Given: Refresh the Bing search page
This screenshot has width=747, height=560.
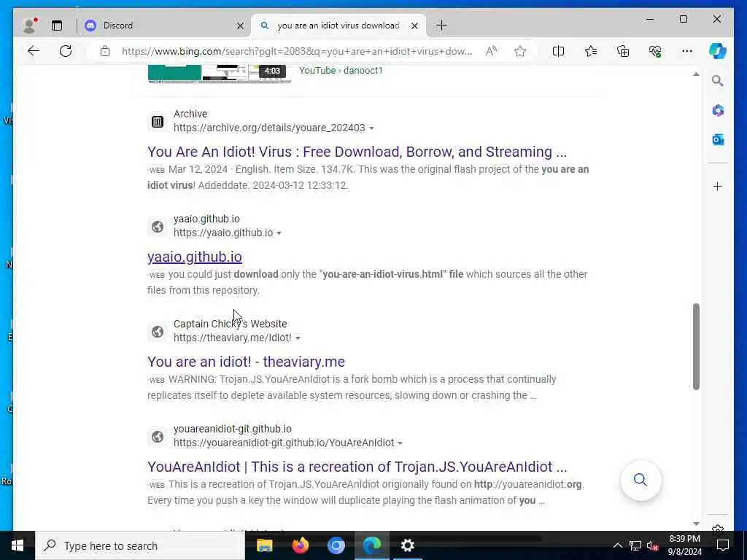Looking at the screenshot, I should coord(66,51).
